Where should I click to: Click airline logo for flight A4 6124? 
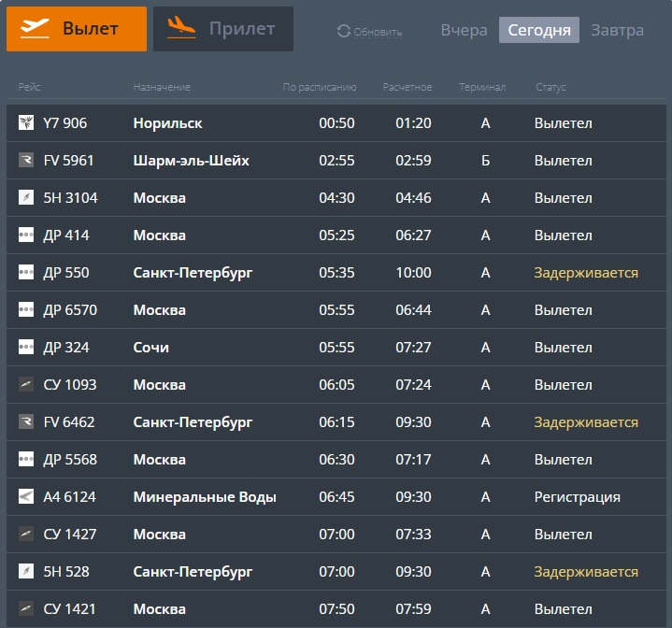(26, 496)
